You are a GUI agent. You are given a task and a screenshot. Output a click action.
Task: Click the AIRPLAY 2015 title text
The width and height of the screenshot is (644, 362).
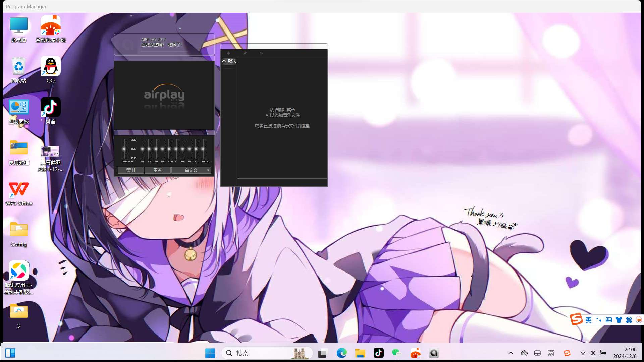pos(154,39)
